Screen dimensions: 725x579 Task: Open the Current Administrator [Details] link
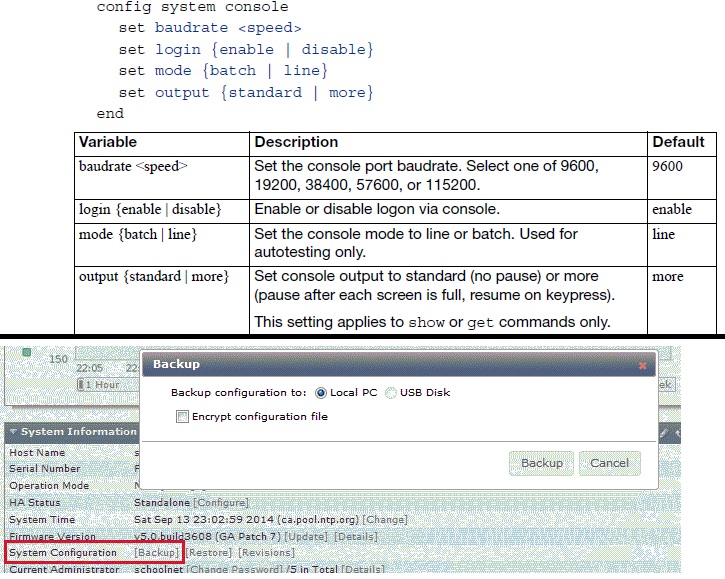click(363, 569)
